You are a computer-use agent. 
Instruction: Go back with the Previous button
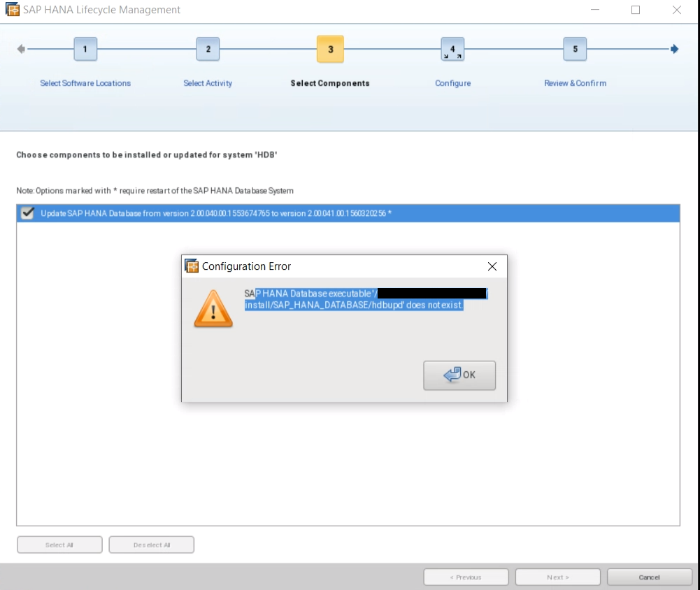point(466,577)
